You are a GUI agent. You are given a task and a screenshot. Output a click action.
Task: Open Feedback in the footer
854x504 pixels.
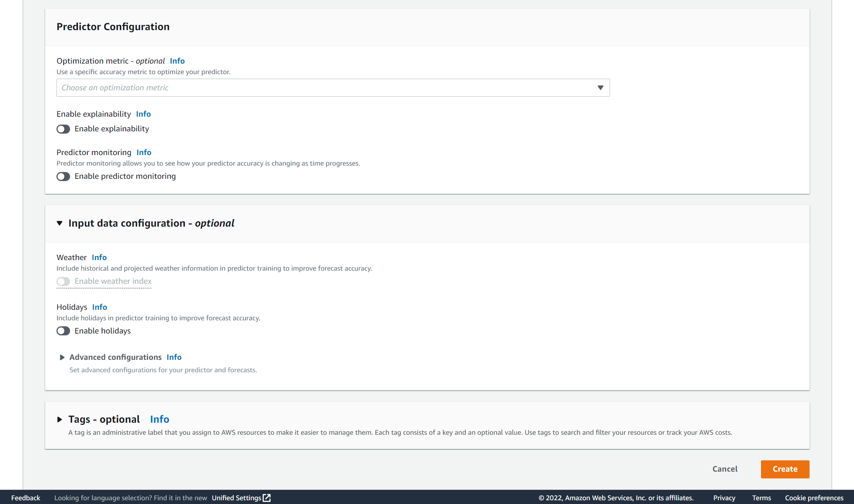tap(26, 498)
